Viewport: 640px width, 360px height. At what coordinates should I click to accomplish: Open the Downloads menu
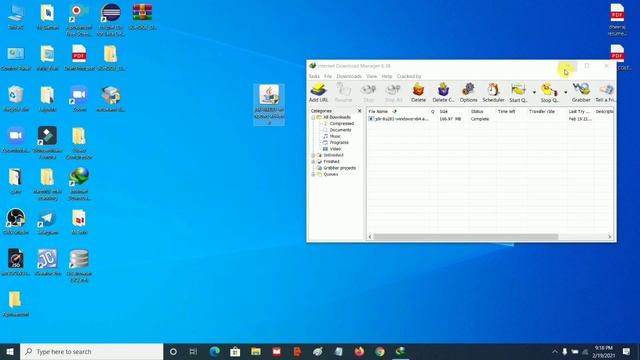(x=349, y=76)
